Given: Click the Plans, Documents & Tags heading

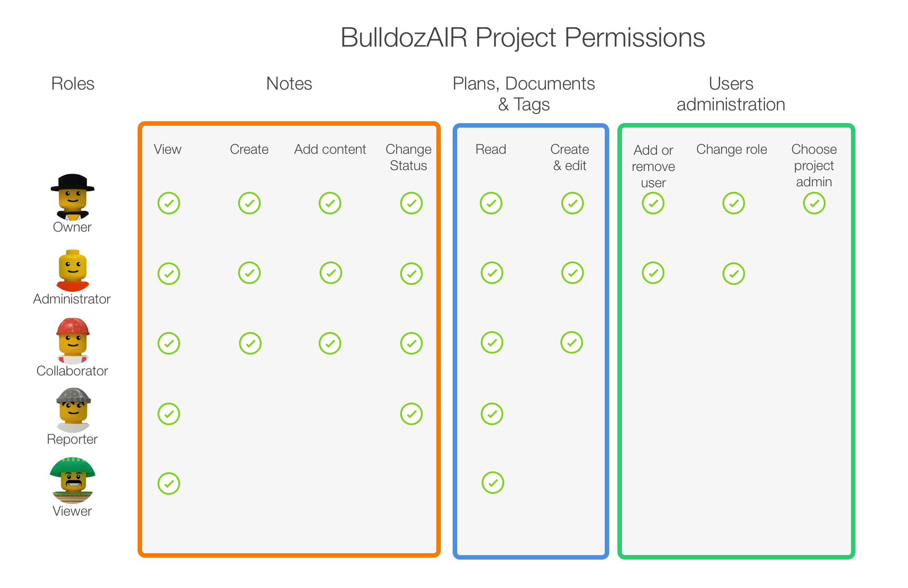Looking at the screenshot, I should click(x=524, y=94).
